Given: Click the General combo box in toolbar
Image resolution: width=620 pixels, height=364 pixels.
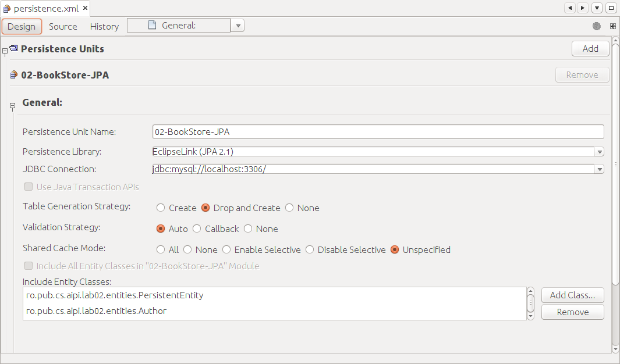Looking at the screenshot, I should tap(179, 25).
